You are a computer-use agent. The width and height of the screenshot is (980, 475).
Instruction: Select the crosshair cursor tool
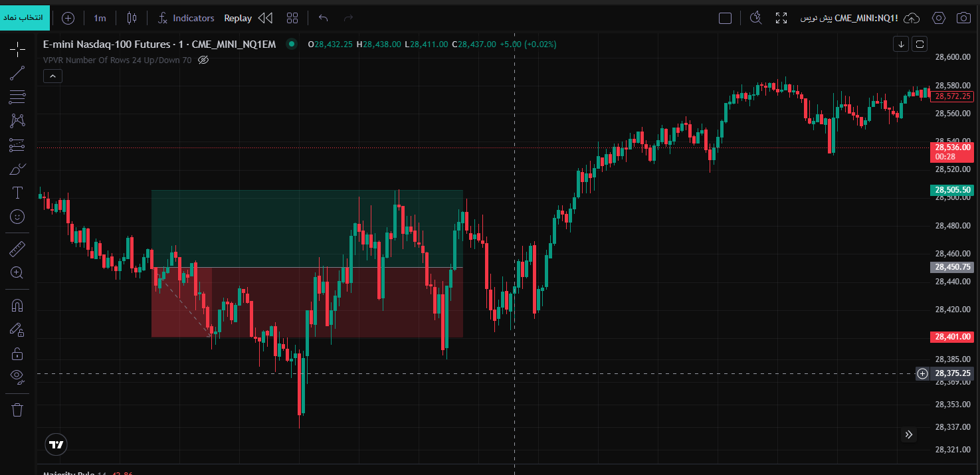coord(18,48)
